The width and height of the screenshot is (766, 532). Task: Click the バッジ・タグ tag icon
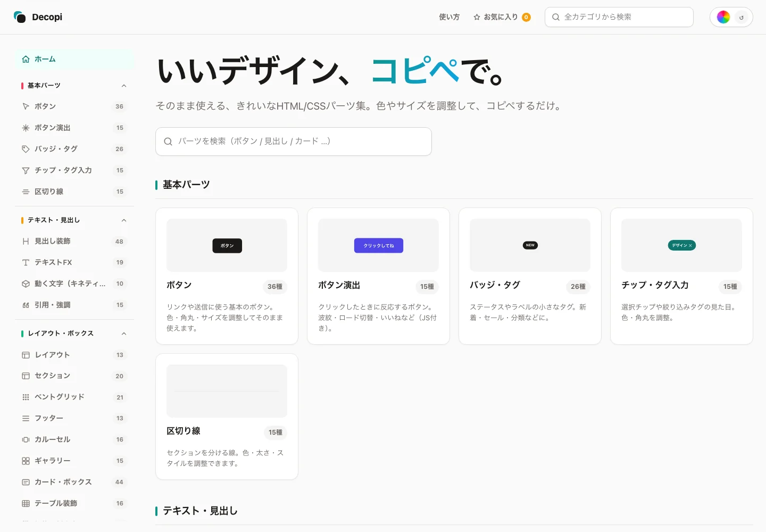click(26, 149)
